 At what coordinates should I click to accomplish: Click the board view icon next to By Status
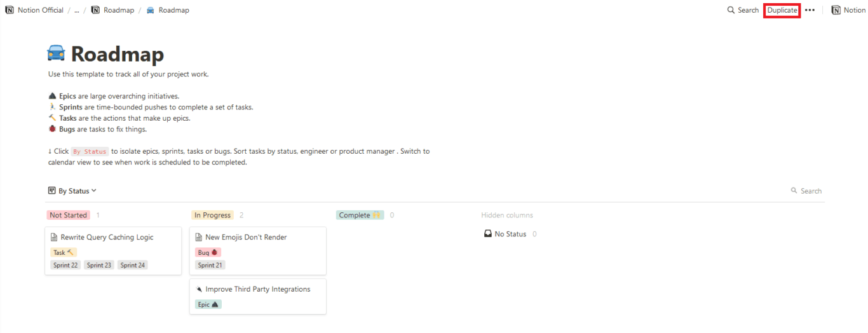pyautogui.click(x=52, y=191)
